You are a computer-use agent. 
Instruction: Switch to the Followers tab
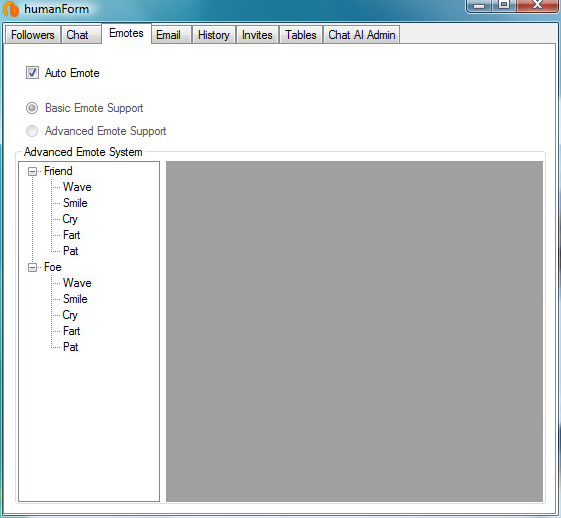tap(33, 35)
